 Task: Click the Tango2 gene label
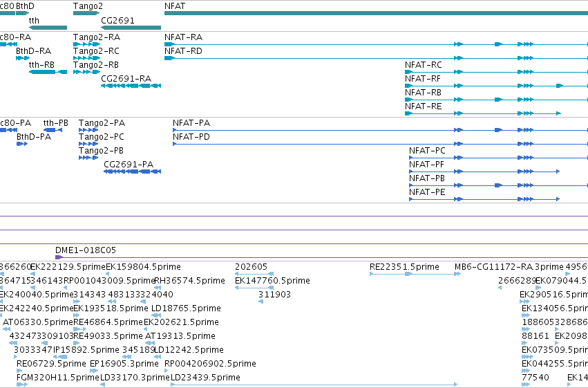coord(88,6)
